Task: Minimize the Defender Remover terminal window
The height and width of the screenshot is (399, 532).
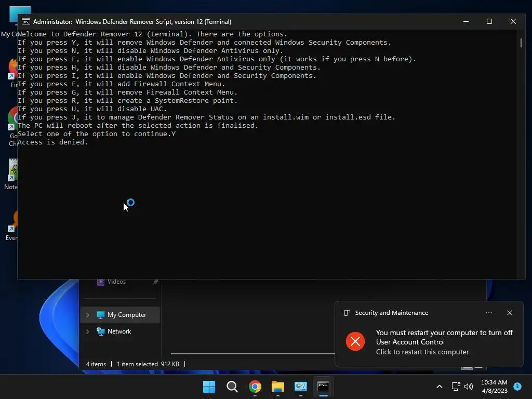Action: pyautogui.click(x=466, y=21)
